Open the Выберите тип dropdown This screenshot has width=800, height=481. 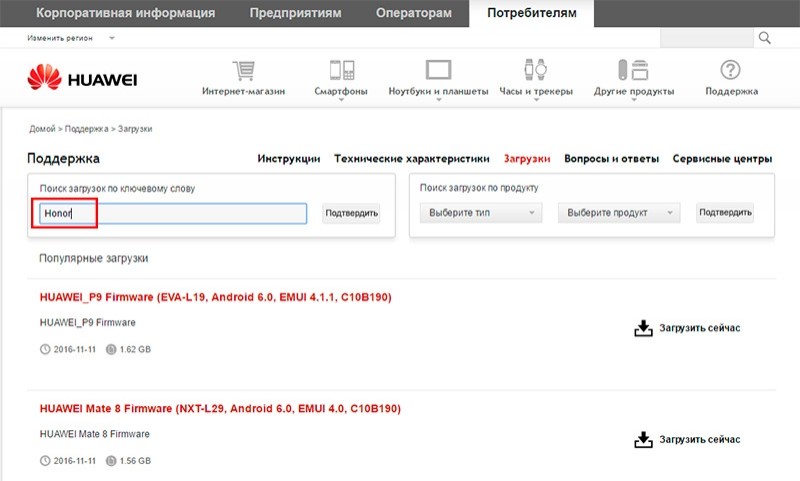[x=481, y=213]
